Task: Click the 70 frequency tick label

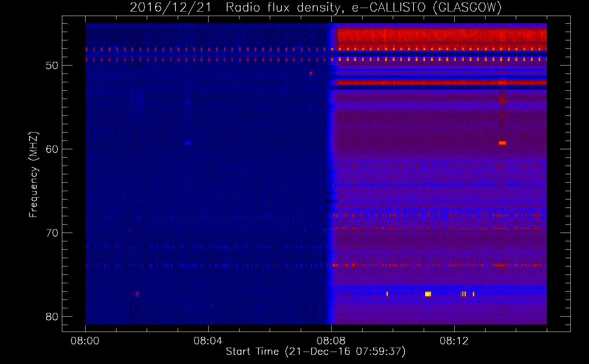Action: tap(52, 233)
